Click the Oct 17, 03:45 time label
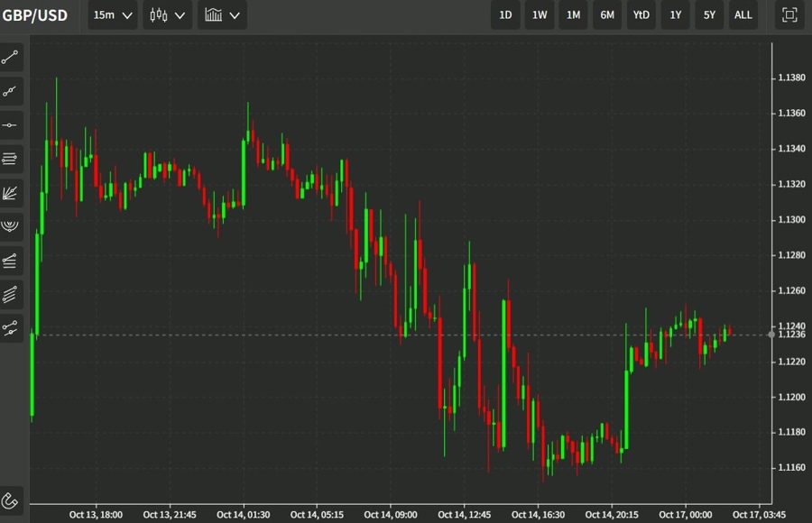812x523 pixels. (759, 515)
